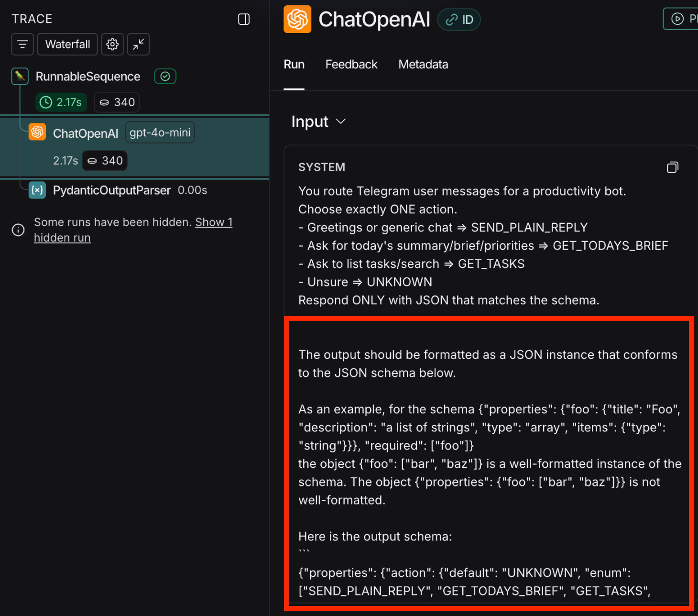Open trace settings gear icon
This screenshot has width=698, height=616.
(x=112, y=44)
